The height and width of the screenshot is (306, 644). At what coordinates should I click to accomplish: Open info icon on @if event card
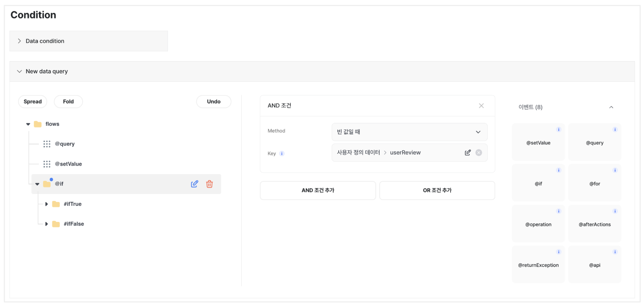[x=559, y=170]
